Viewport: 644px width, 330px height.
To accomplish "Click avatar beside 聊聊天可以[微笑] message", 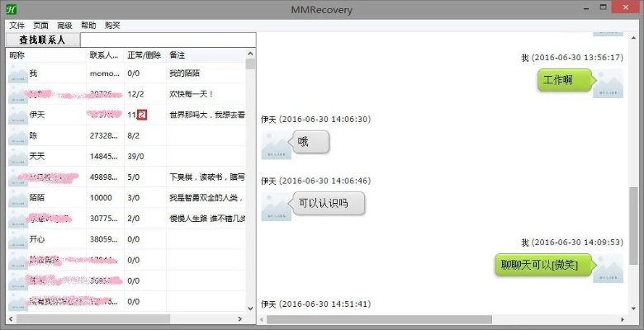I will pos(608,268).
